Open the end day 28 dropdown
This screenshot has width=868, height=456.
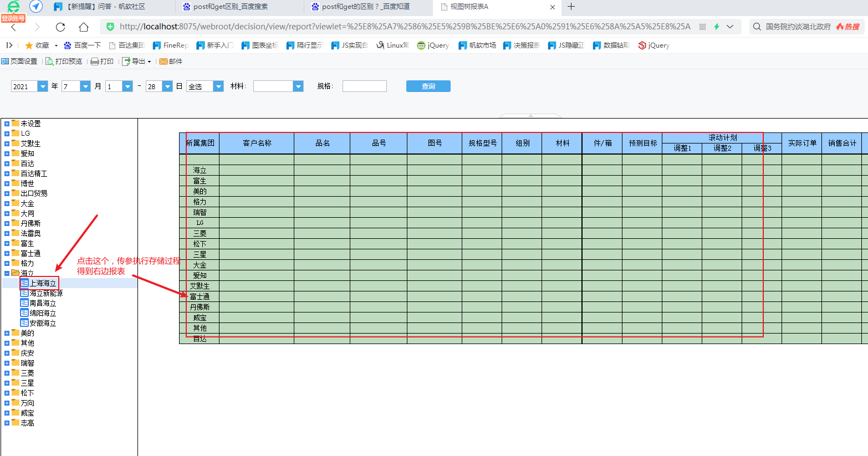coord(167,86)
